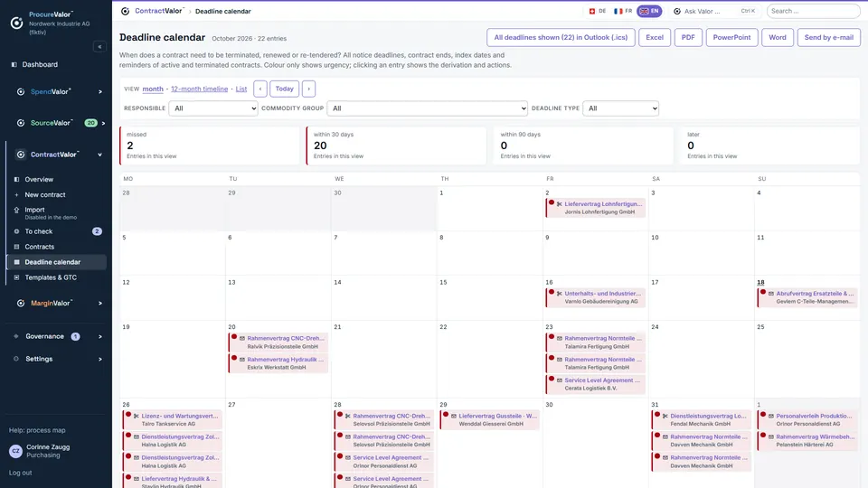868x488 pixels.
Task: Click the scissors icon on Liefervertrag Lohnfertigung entry
Action: (x=559, y=204)
